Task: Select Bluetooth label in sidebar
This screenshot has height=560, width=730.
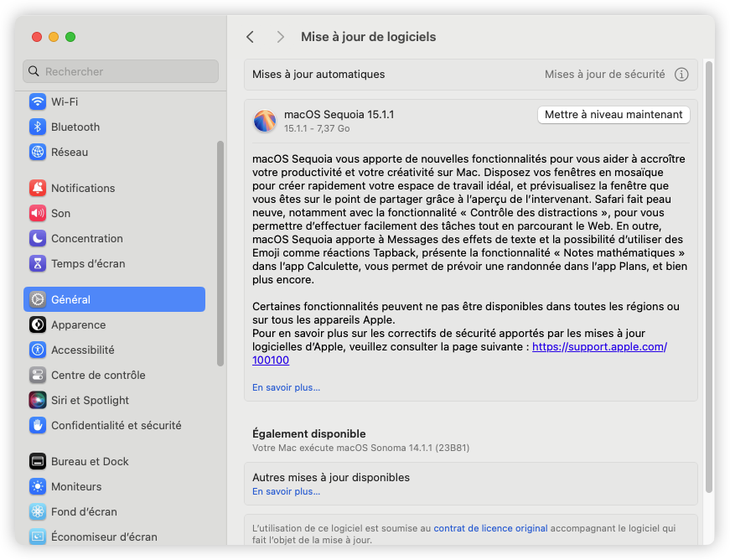Action: click(x=75, y=127)
